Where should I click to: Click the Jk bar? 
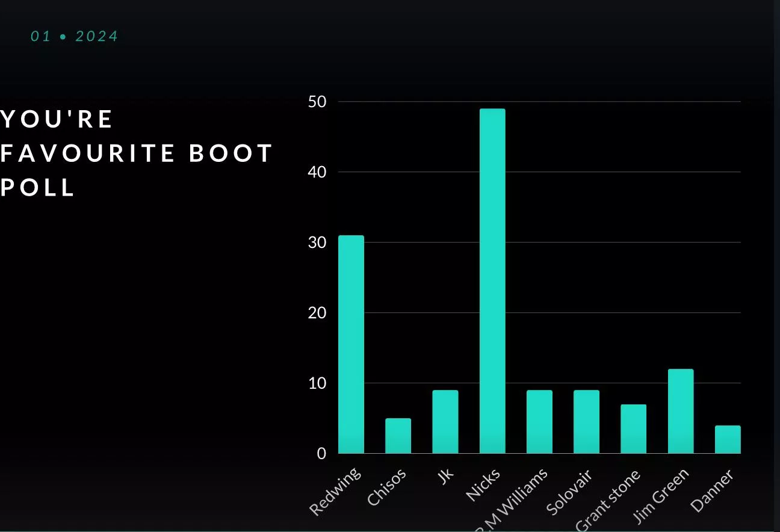(445, 421)
